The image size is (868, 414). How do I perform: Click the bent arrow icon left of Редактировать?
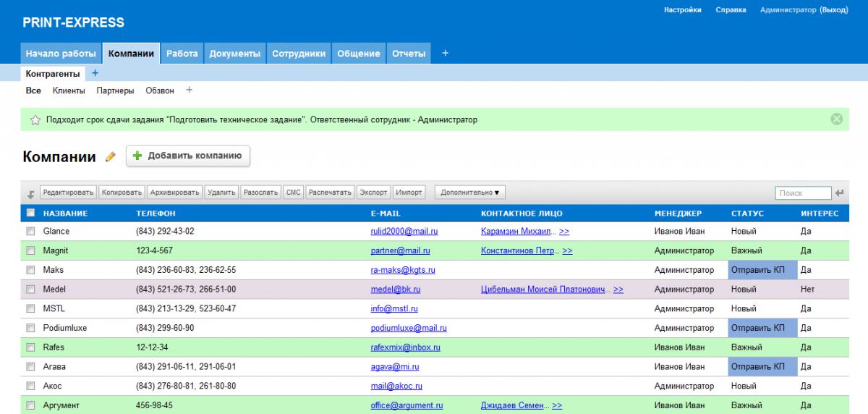click(x=31, y=194)
